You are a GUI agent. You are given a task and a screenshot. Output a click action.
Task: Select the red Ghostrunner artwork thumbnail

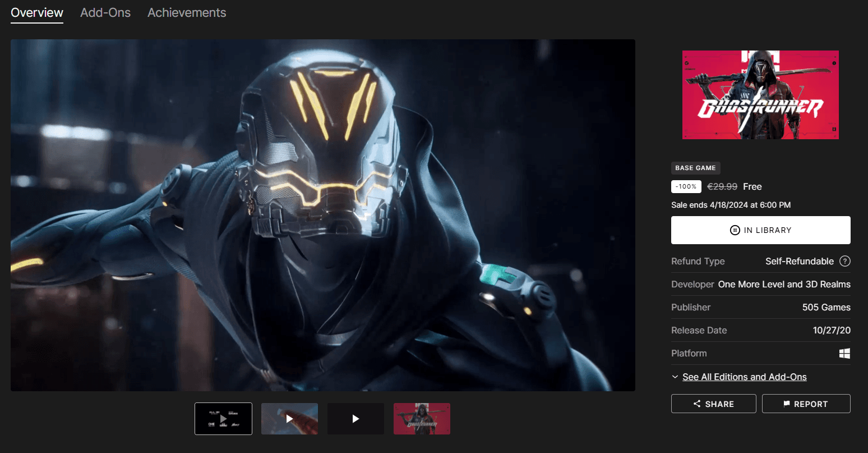[422, 419]
